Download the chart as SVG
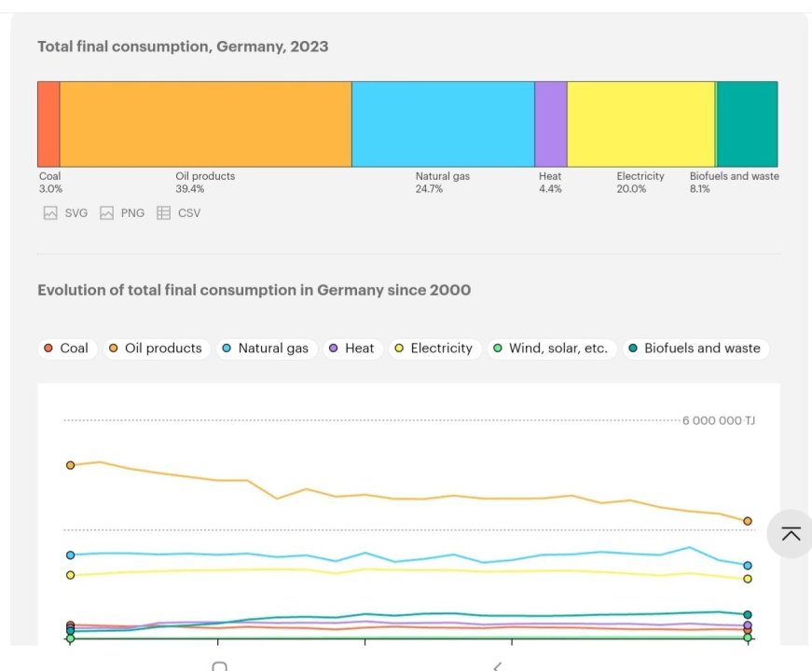812x671 pixels. pos(65,212)
